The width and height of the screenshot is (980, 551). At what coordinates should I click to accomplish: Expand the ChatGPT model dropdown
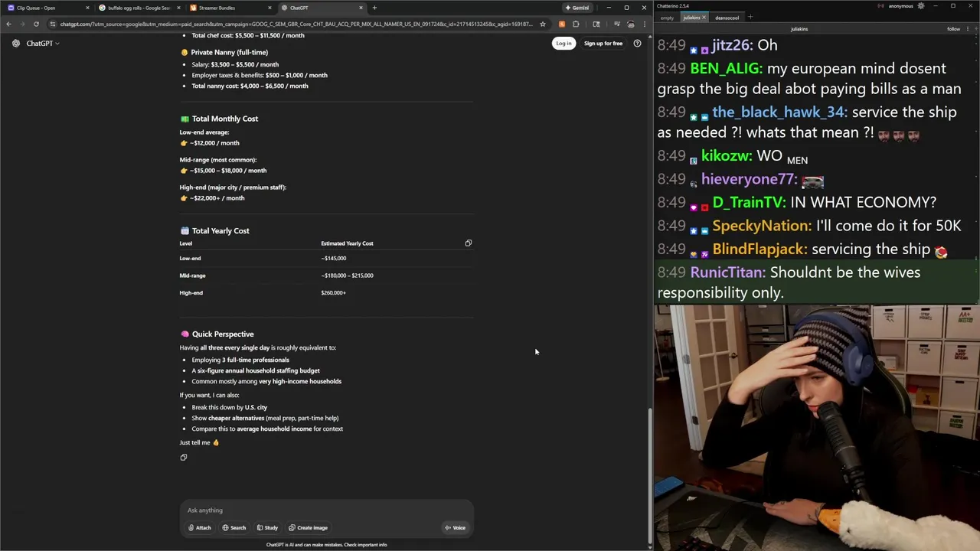tap(42, 44)
